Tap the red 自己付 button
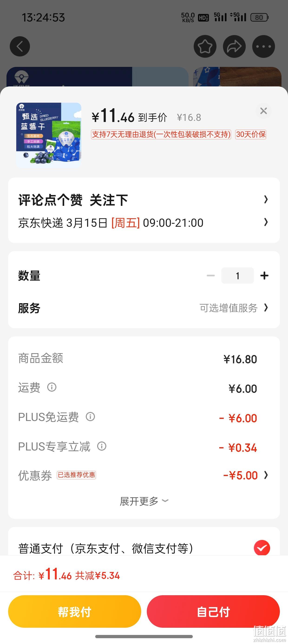Image resolution: width=288 pixels, height=644 pixels. (x=213, y=611)
